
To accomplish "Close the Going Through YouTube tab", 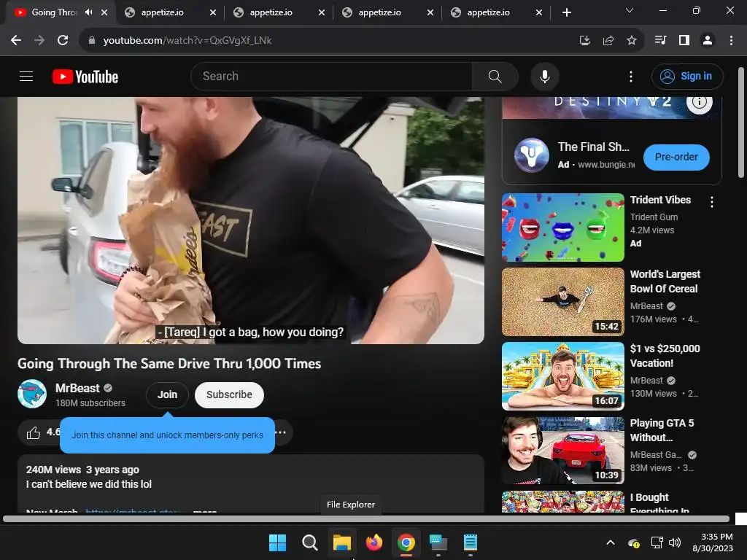I will tap(104, 12).
